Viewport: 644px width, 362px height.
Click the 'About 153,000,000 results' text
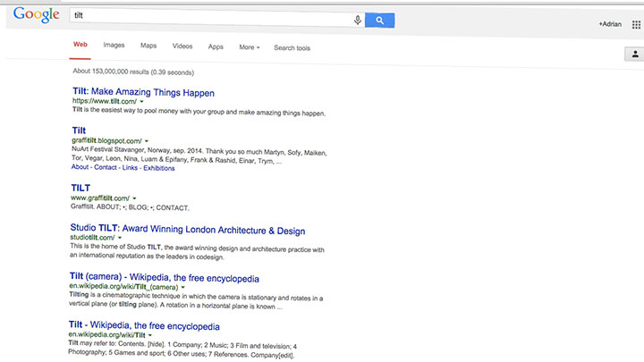pos(133,72)
